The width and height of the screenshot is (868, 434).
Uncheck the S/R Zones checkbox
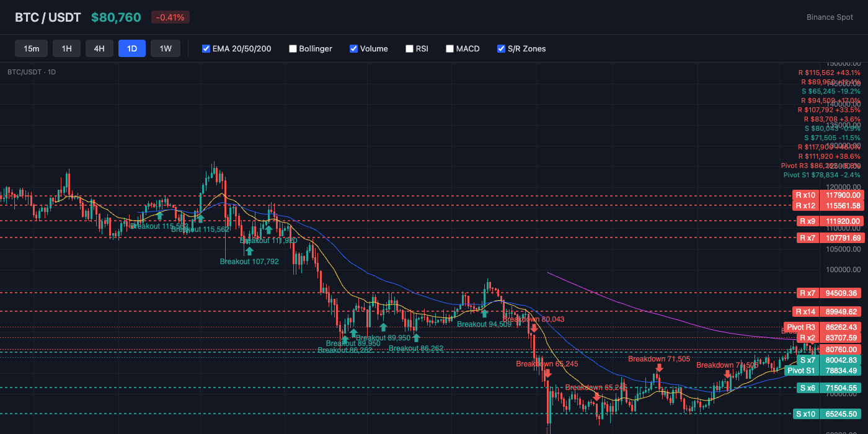tap(501, 48)
